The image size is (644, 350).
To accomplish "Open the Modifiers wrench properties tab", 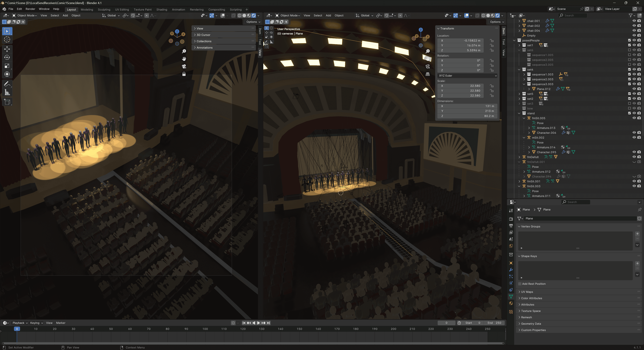I will 511,270.
